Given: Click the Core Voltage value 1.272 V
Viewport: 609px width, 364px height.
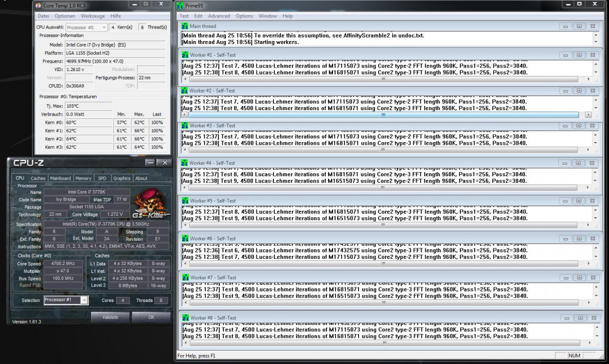Looking at the screenshot, I should tap(115, 214).
